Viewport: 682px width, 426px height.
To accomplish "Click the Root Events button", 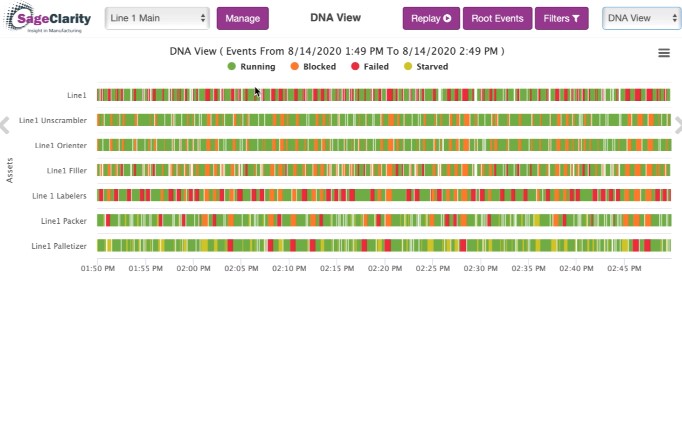I will 498,18.
